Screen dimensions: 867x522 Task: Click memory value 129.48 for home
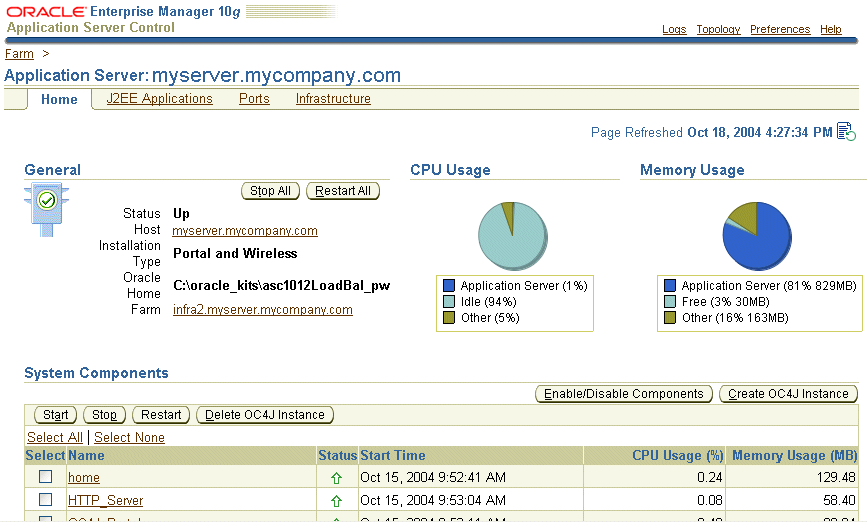(x=836, y=477)
